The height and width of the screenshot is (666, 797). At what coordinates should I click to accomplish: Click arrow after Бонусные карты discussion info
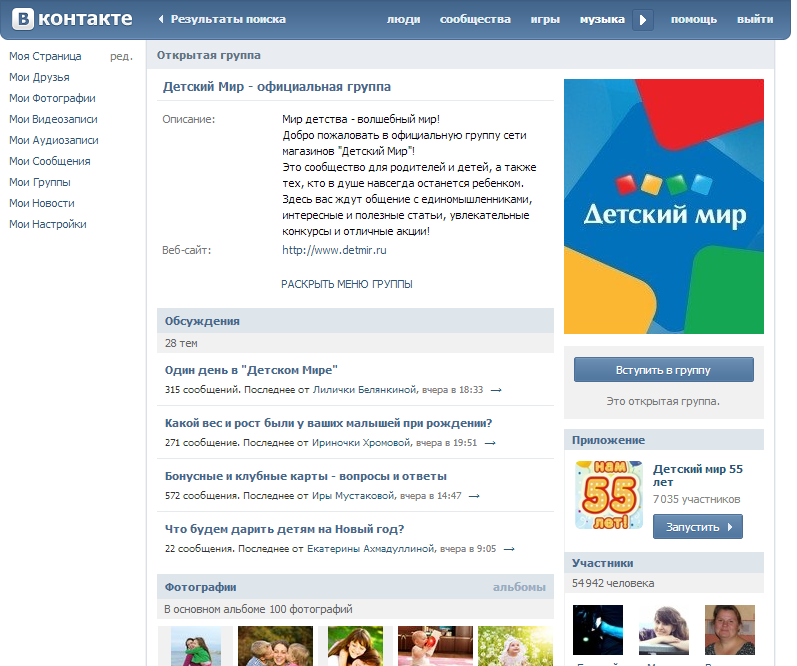click(x=474, y=496)
